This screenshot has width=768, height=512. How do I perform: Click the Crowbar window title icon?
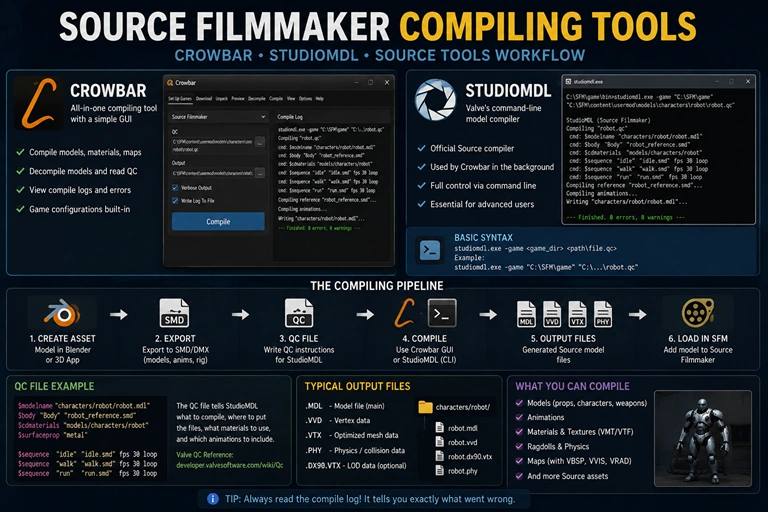point(170,83)
